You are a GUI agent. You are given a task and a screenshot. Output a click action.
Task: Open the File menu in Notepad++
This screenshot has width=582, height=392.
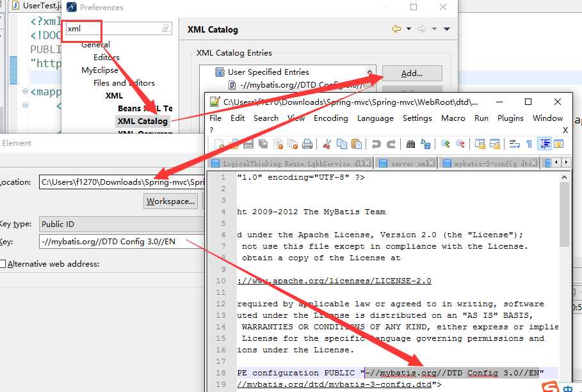(215, 118)
